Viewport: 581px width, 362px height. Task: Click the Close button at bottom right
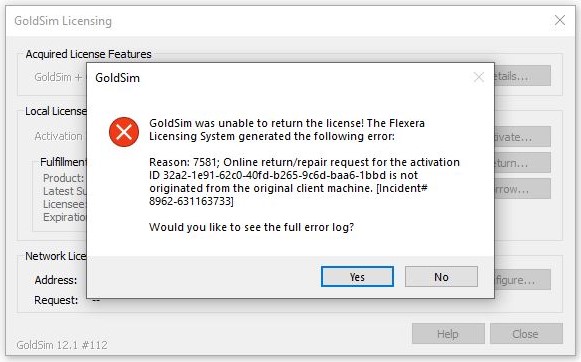point(526,333)
